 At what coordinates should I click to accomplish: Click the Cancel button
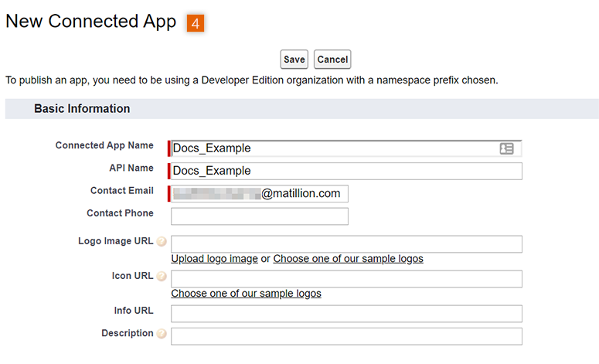(332, 60)
